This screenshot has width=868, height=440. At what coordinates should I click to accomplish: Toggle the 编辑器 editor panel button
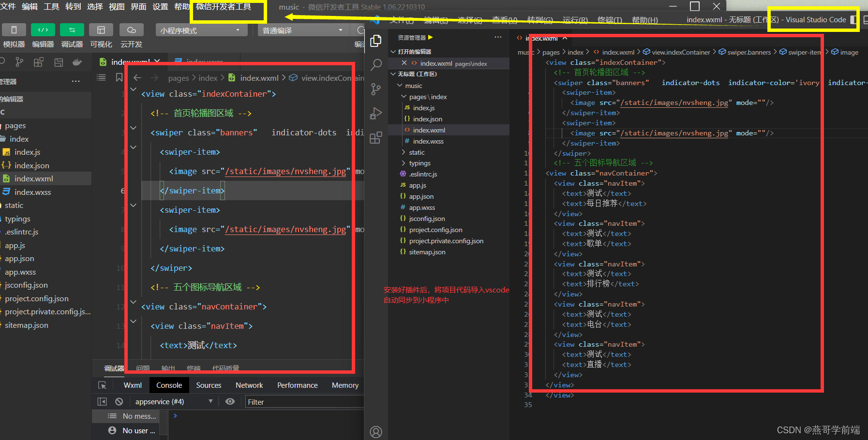(43, 30)
